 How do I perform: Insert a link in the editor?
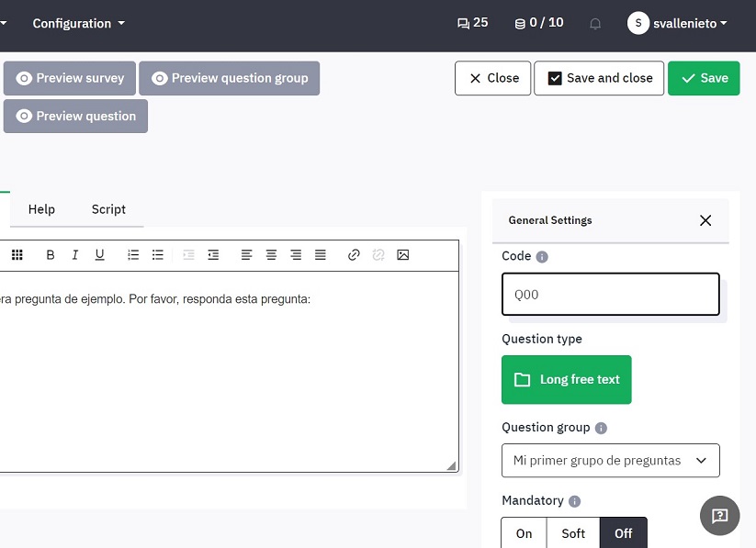[354, 255]
